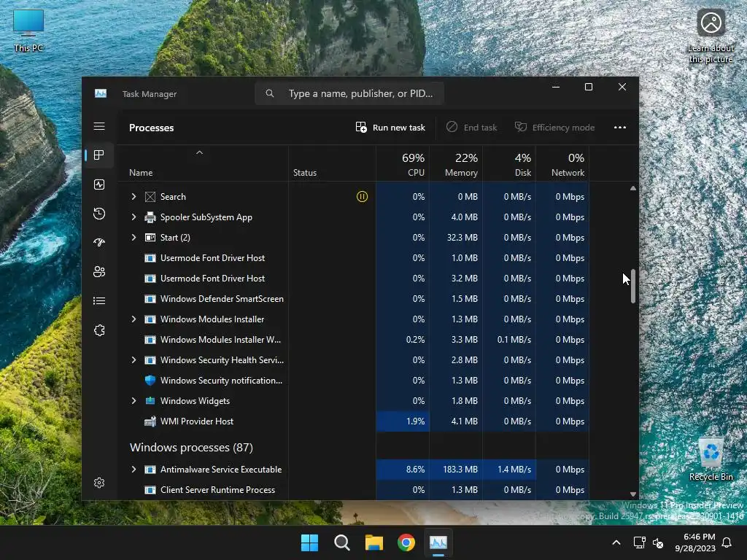Viewport: 747px width, 560px height.
Task: Click Task Manager taskbar icon
Action: pos(438,542)
